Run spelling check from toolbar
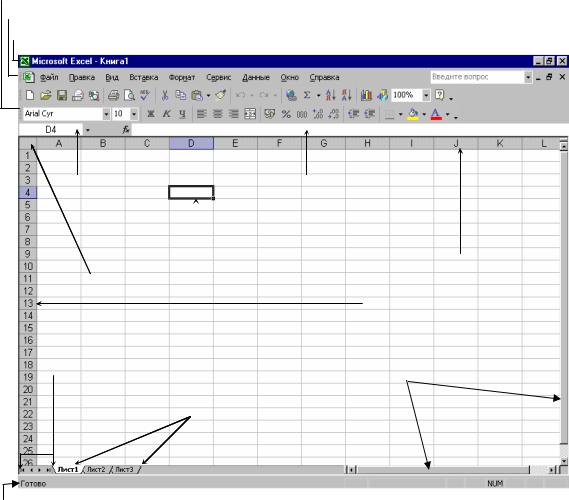569x500 pixels. [145, 95]
